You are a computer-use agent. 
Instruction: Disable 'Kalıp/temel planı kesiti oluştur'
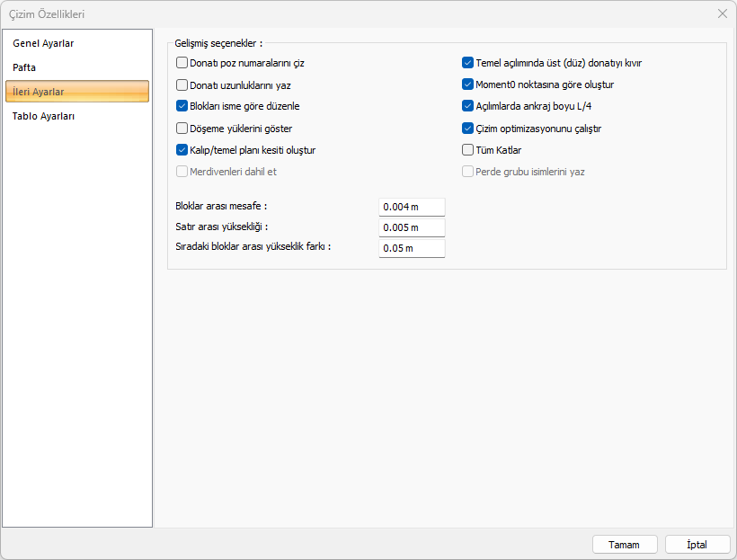click(x=182, y=150)
